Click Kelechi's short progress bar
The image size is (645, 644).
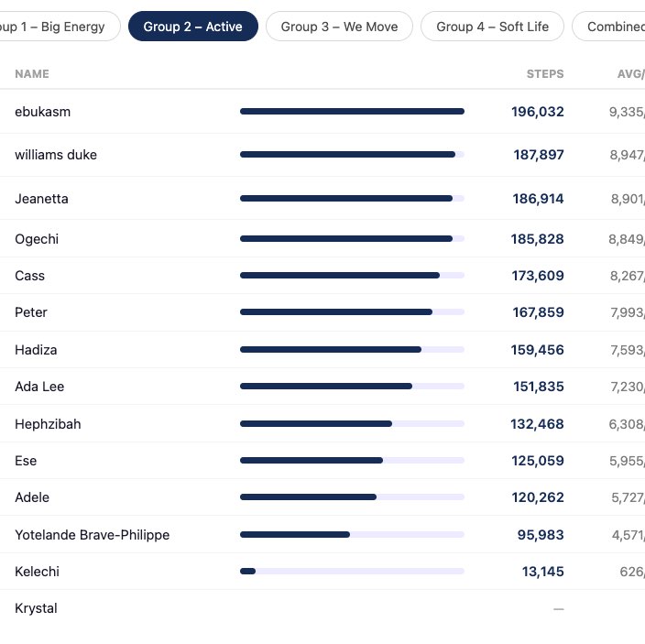tap(352, 572)
